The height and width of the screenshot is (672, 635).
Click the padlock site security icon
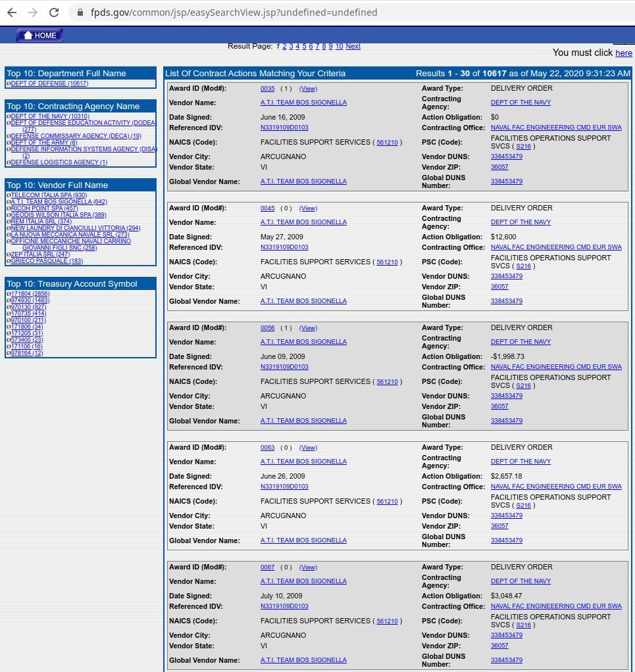coord(80,12)
